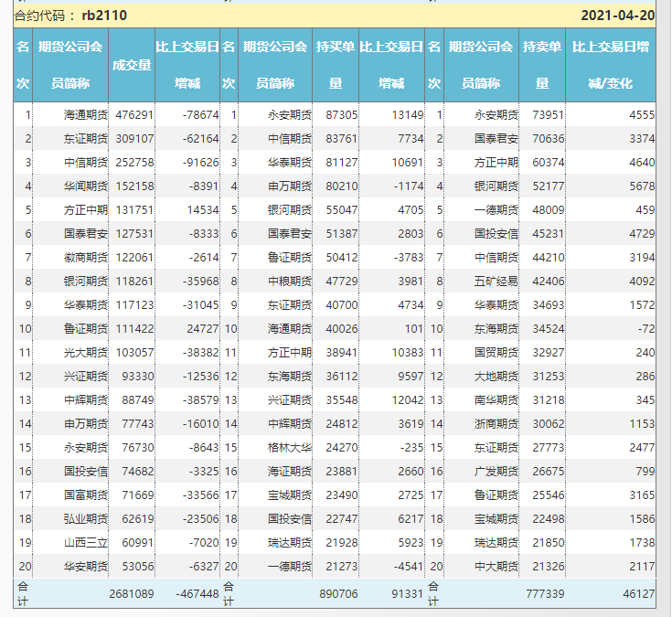
Task: Click total short position 777339
Action: 545,593
